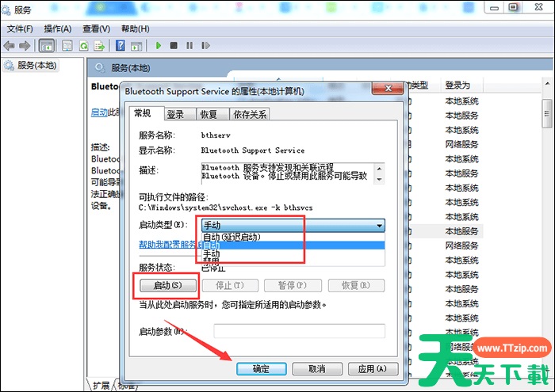Switch to the 依存关系 tab
555x392 pixels.
(x=250, y=115)
